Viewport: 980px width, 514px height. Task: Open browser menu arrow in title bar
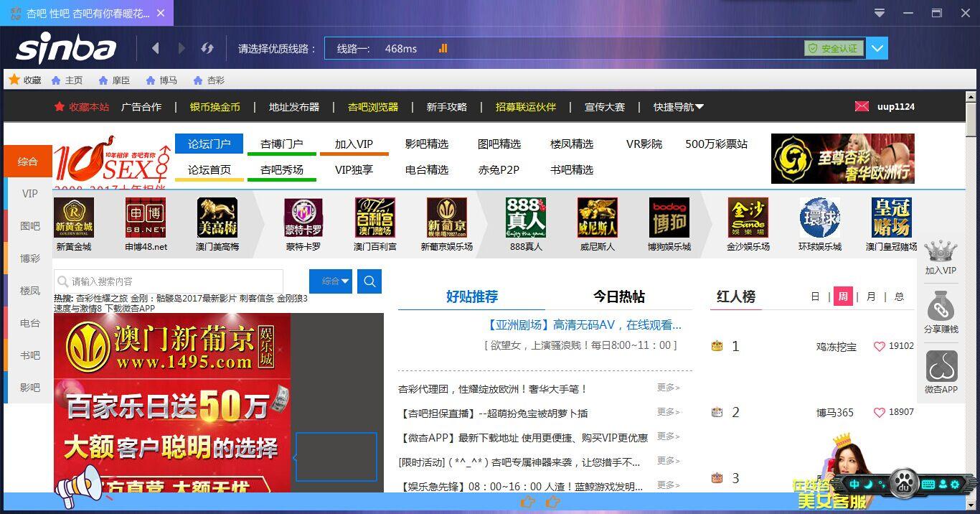pyautogui.click(x=880, y=13)
